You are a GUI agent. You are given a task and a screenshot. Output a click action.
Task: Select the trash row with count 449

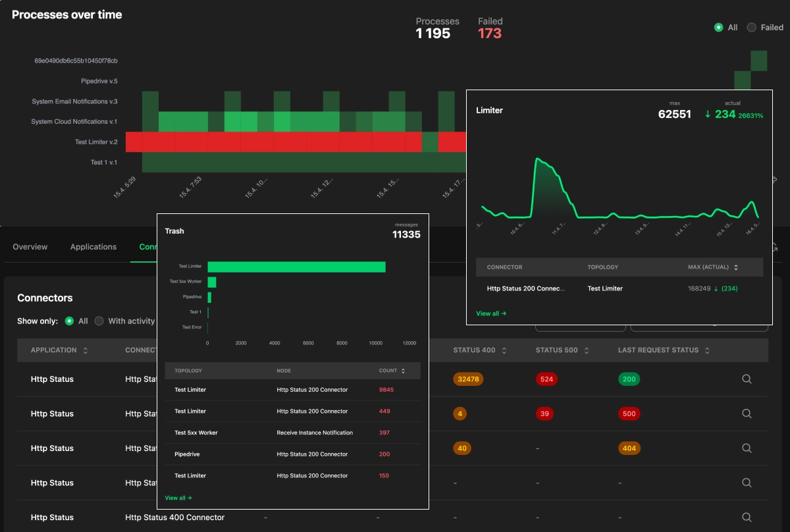293,411
